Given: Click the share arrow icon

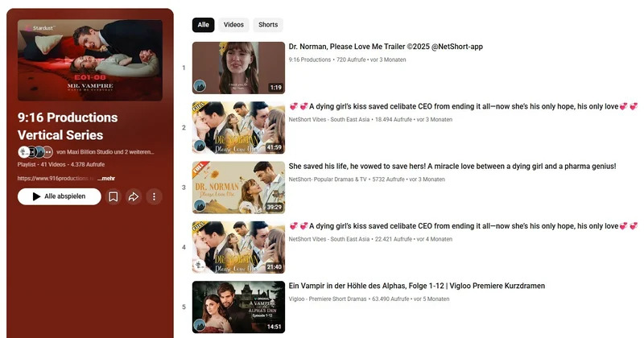Looking at the screenshot, I should (134, 196).
